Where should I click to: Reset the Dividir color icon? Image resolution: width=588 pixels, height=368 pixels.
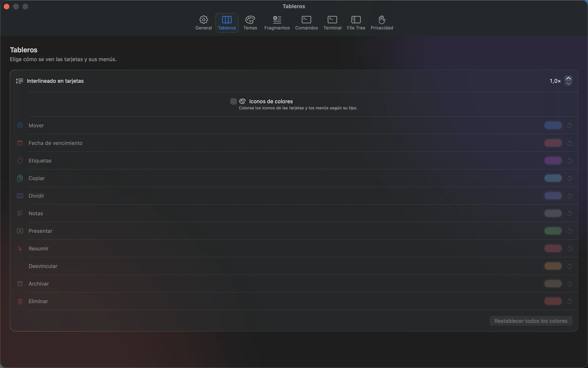click(570, 196)
